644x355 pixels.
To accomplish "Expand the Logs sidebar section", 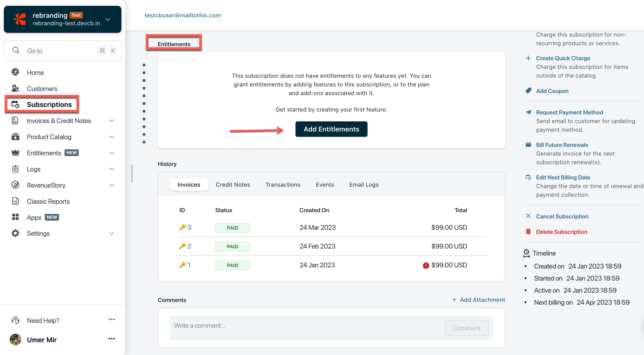I will pyautogui.click(x=112, y=169).
